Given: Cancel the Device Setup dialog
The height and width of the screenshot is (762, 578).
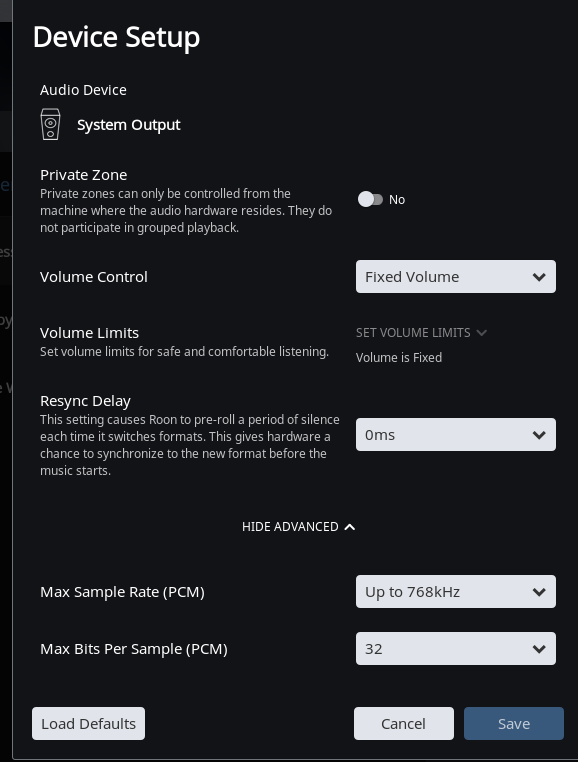Looking at the screenshot, I should pyautogui.click(x=403, y=724).
